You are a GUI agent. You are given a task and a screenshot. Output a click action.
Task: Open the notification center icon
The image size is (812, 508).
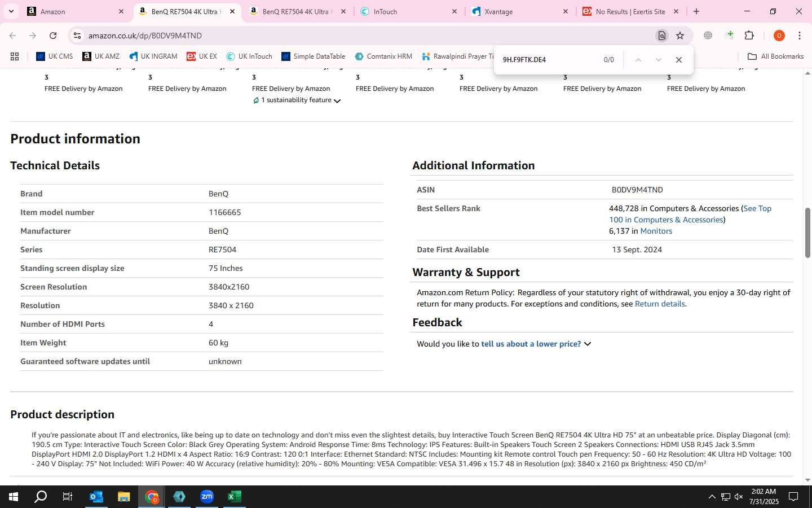click(x=793, y=497)
